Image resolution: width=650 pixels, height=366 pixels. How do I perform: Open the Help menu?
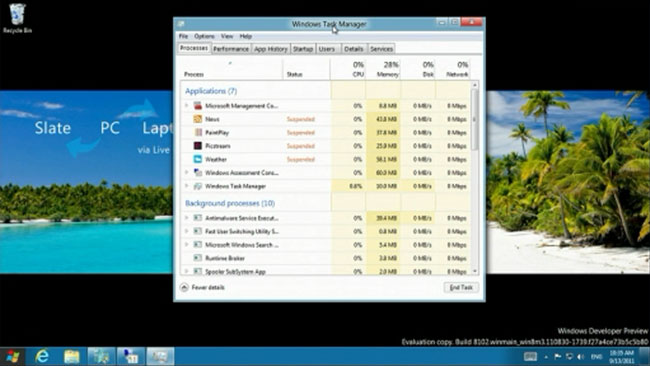point(245,36)
